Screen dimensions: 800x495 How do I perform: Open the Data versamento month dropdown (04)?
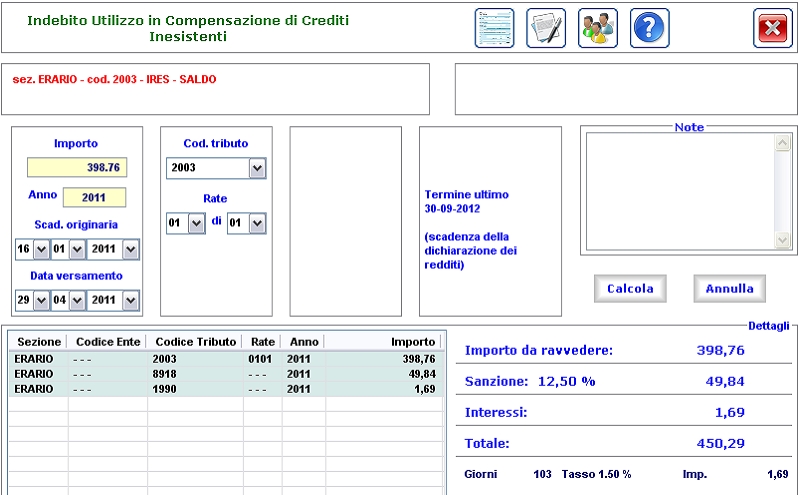pos(77,301)
